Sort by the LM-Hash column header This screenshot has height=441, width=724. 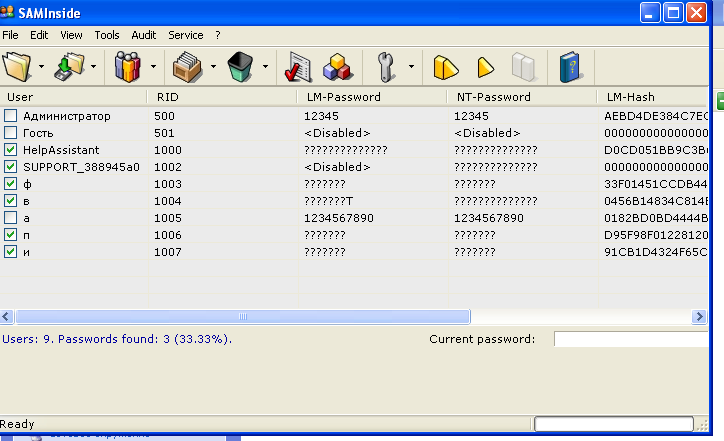pos(653,97)
